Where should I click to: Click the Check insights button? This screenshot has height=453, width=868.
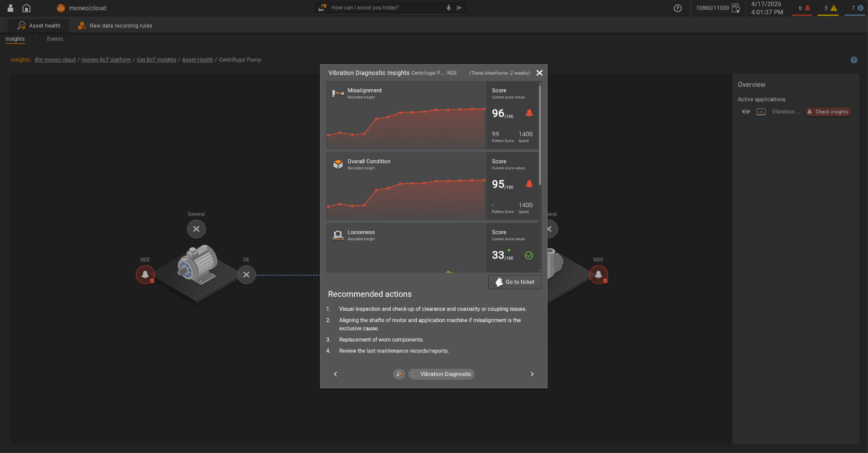828,112
